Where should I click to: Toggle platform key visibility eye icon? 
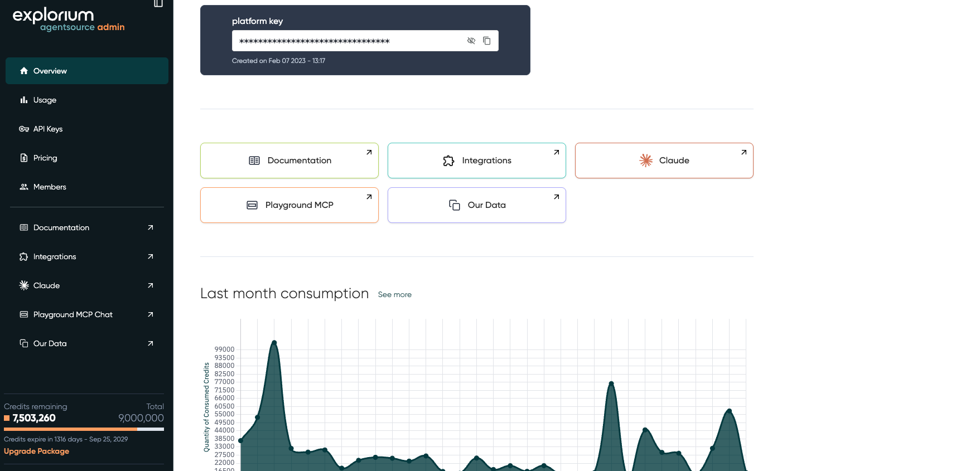point(471,41)
